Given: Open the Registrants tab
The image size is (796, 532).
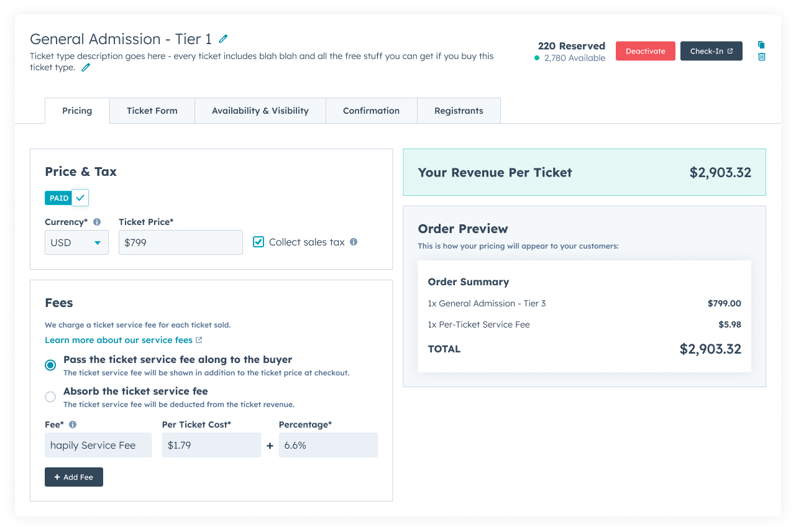Looking at the screenshot, I should 459,111.
